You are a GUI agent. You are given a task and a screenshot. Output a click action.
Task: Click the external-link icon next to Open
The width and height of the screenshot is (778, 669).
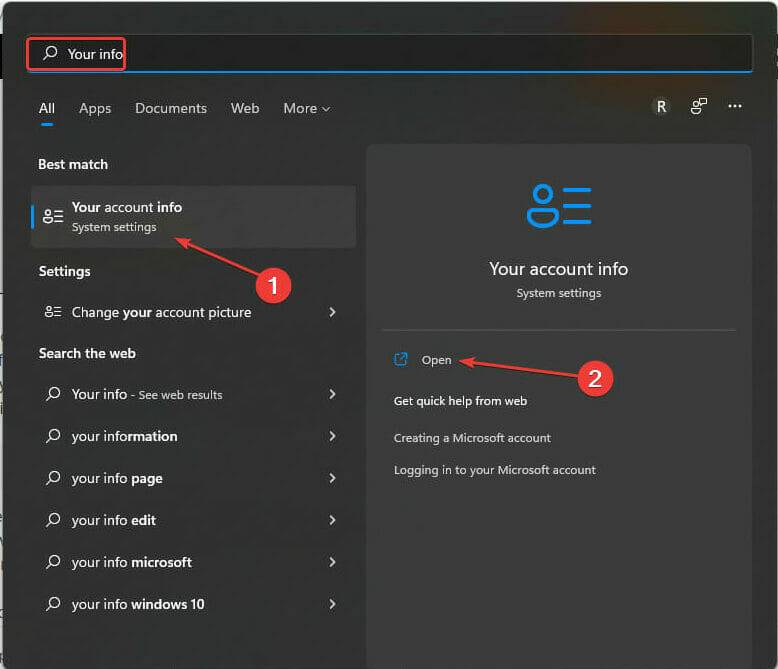[401, 360]
